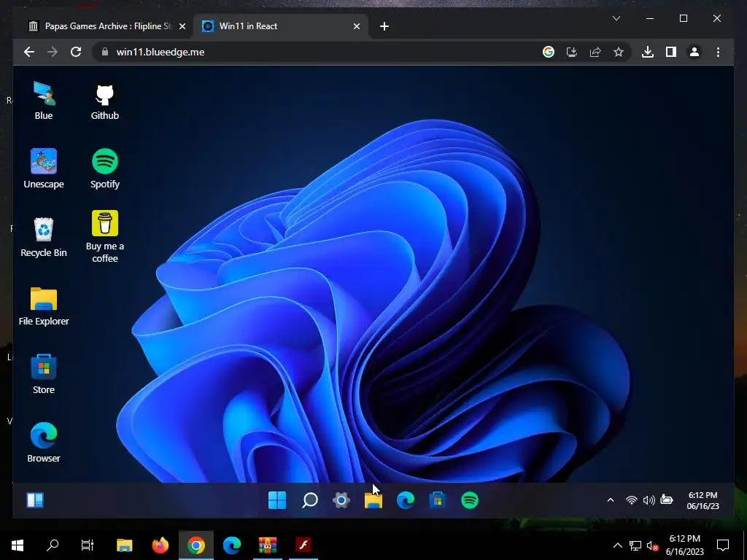This screenshot has height=560, width=747.
Task: Show hidden icons in Windows 10 tray
Action: pyautogui.click(x=617, y=545)
